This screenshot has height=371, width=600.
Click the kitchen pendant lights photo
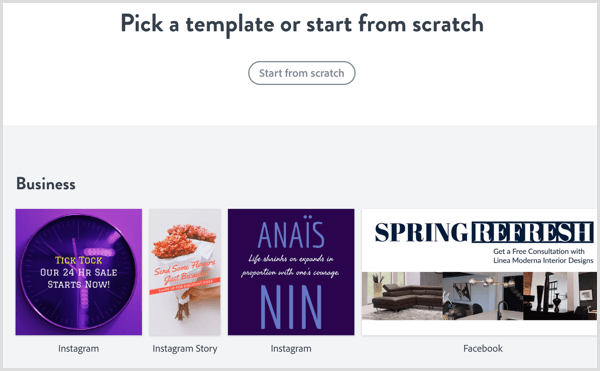click(483, 296)
